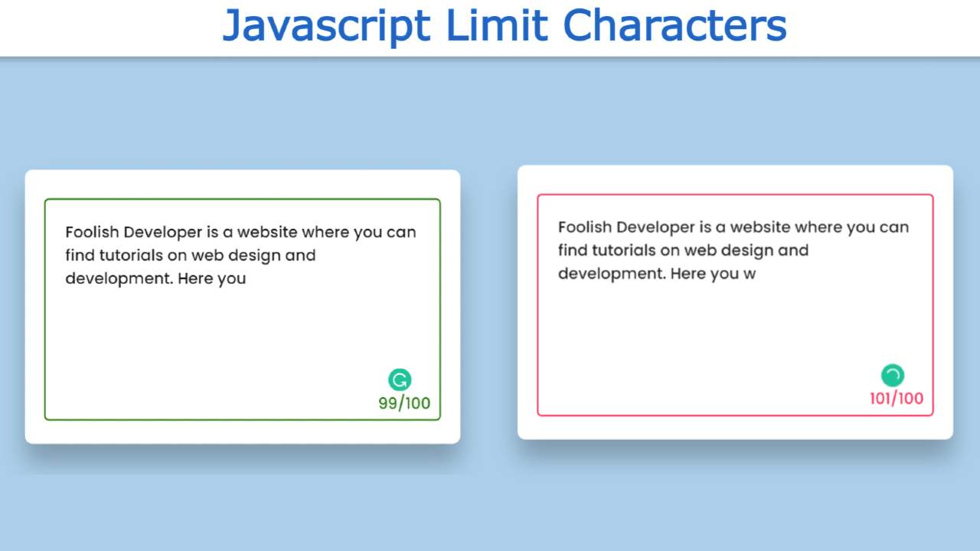This screenshot has height=551, width=980.
Task: Click the right white card background
Action: (735, 429)
